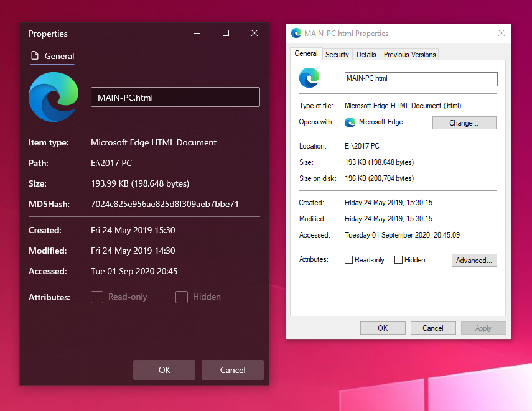Click OK in the dark Properties window

point(164,370)
